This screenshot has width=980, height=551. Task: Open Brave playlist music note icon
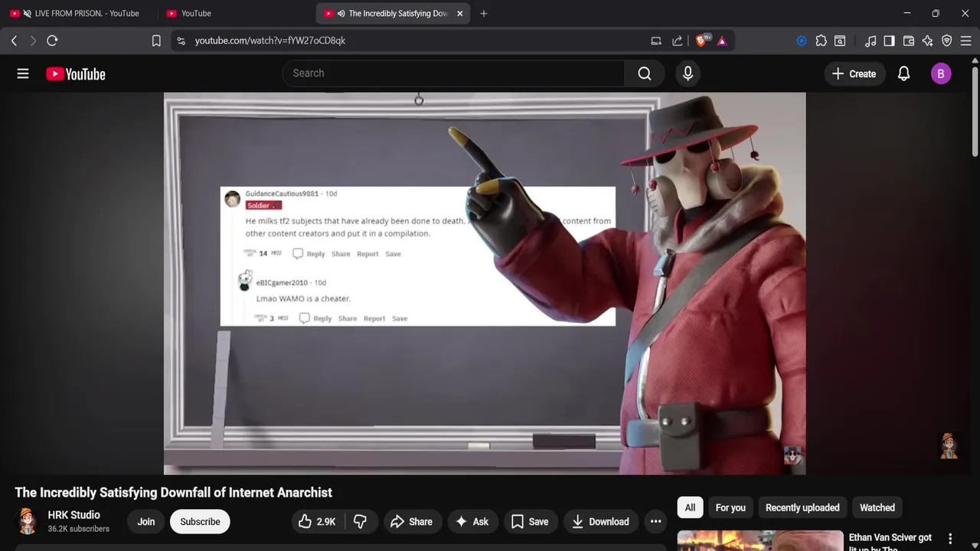[871, 41]
